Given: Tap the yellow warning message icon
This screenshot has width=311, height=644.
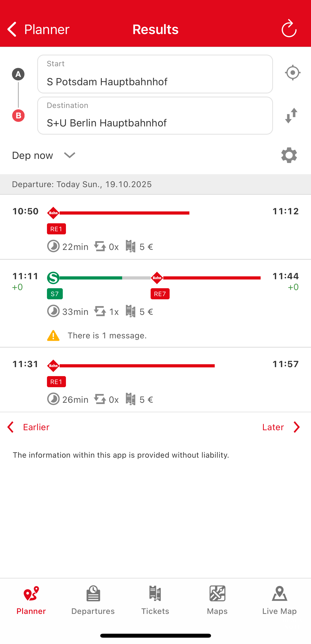Looking at the screenshot, I should coord(53,335).
